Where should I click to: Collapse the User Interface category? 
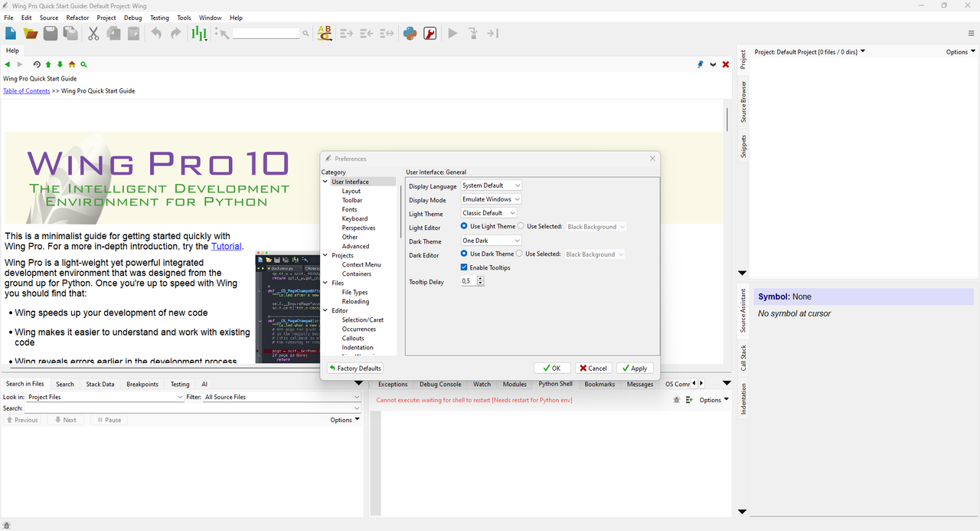pyautogui.click(x=325, y=182)
